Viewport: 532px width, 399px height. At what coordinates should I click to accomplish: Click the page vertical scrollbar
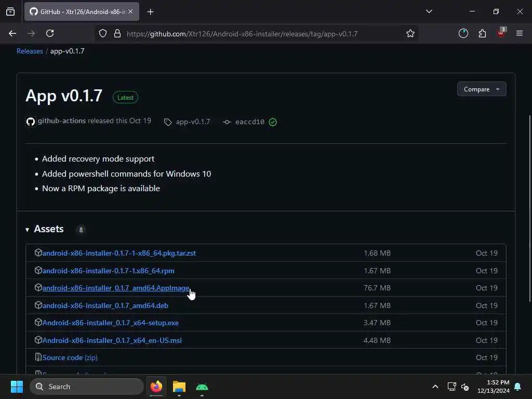tap(530, 208)
